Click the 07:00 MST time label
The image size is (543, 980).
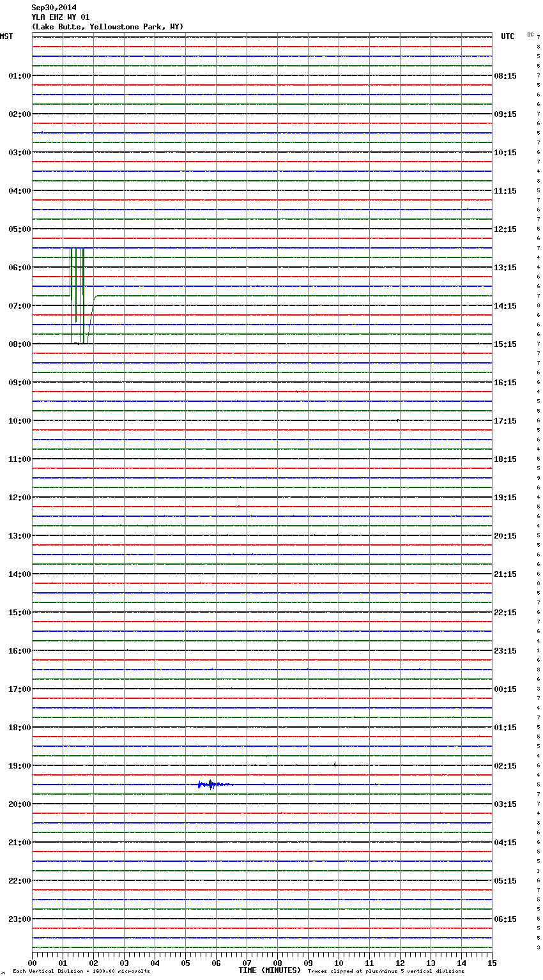(x=20, y=306)
